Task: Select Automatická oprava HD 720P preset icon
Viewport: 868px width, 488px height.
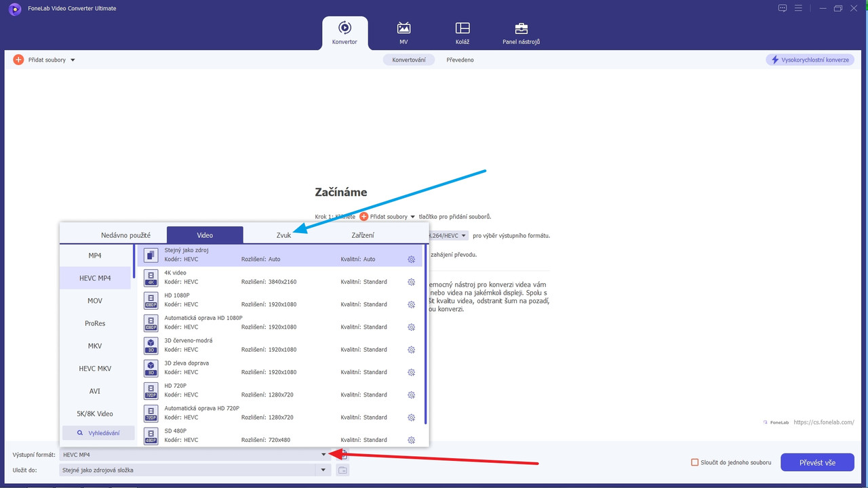Action: pyautogui.click(x=151, y=413)
